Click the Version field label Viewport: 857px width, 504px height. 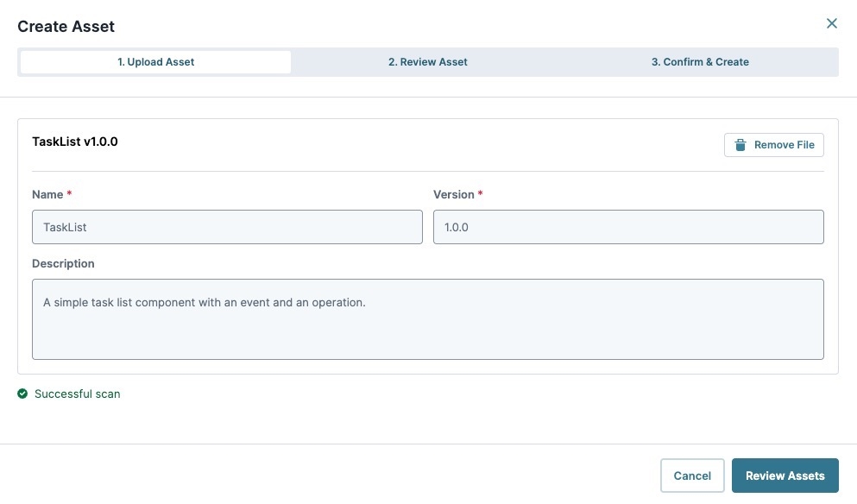[453, 194]
